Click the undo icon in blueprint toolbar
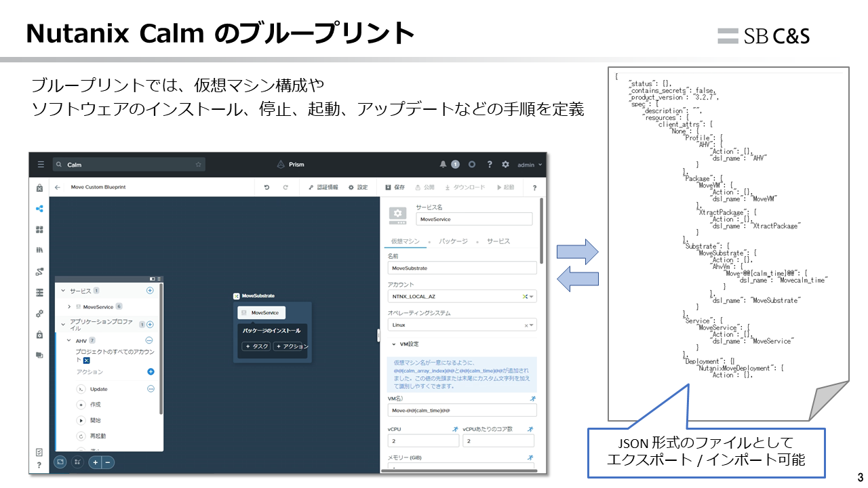This screenshot has height=488, width=868. (267, 187)
